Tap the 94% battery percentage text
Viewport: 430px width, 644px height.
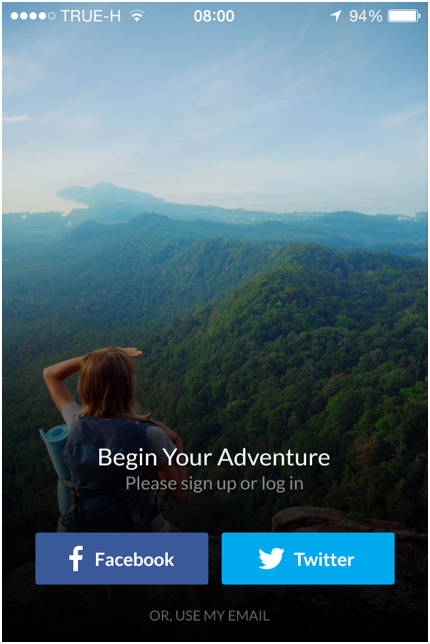366,16
